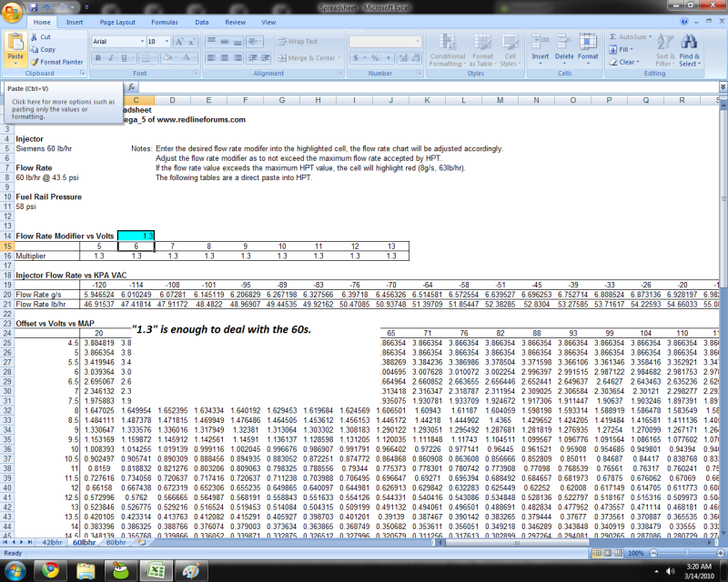Click the Insert Worksheet tab icon
Screen dimensions: 728x582
(142, 542)
